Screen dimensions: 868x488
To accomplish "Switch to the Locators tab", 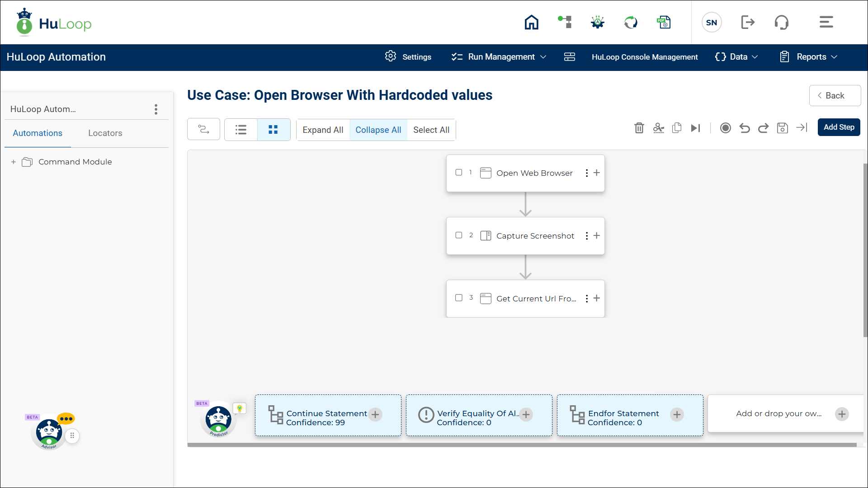I will tap(105, 133).
